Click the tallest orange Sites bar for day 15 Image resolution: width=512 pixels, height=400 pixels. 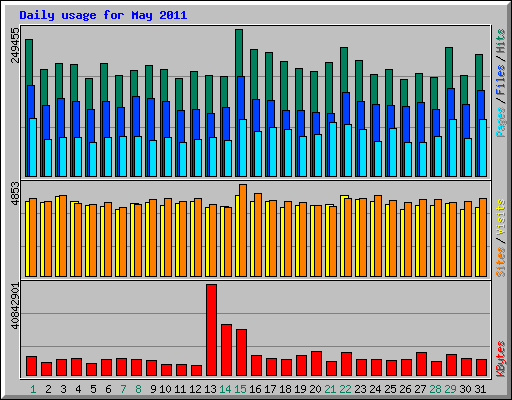pyautogui.click(x=243, y=230)
